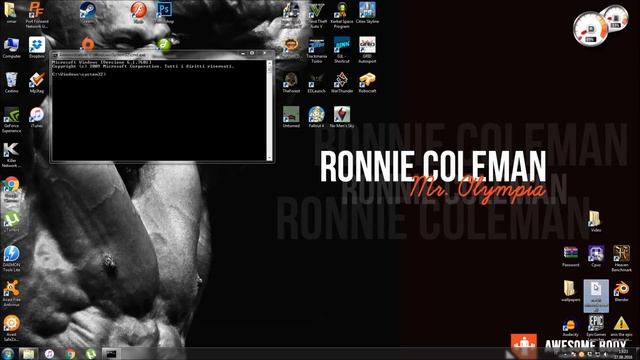Launch the Google Chrome desktop shortcut
640x360 pixels.
coord(11,190)
